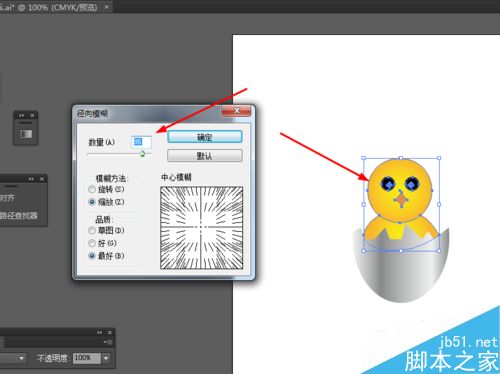Open the 路径查找器 panel tab
Image resolution: width=500 pixels, height=374 pixels.
19,215
